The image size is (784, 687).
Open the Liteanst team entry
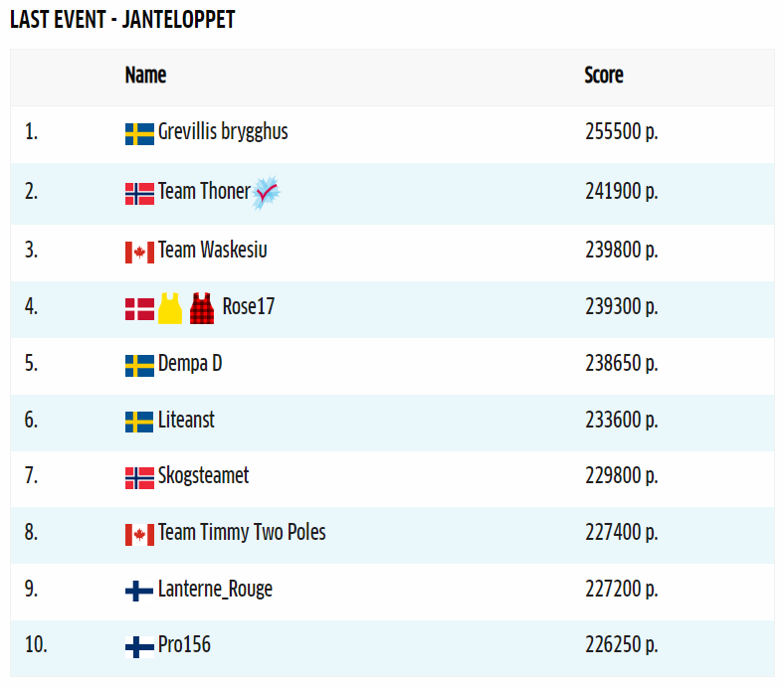(x=186, y=420)
